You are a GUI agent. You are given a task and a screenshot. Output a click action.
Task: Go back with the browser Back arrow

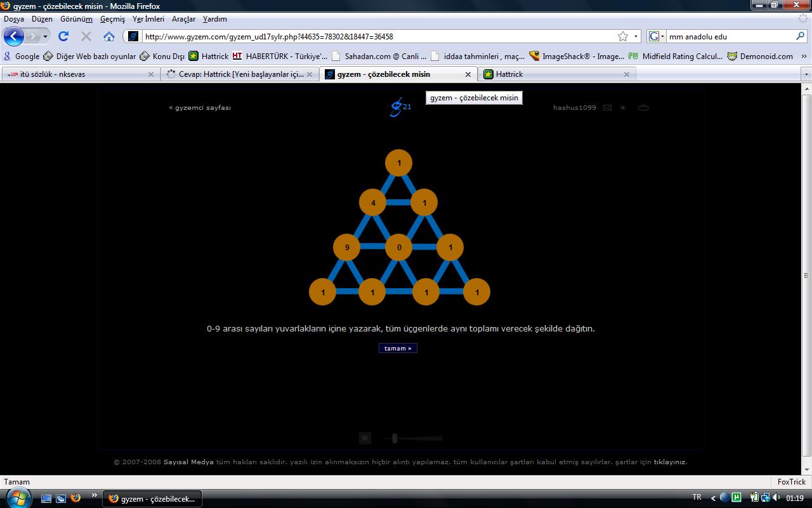tap(13, 36)
